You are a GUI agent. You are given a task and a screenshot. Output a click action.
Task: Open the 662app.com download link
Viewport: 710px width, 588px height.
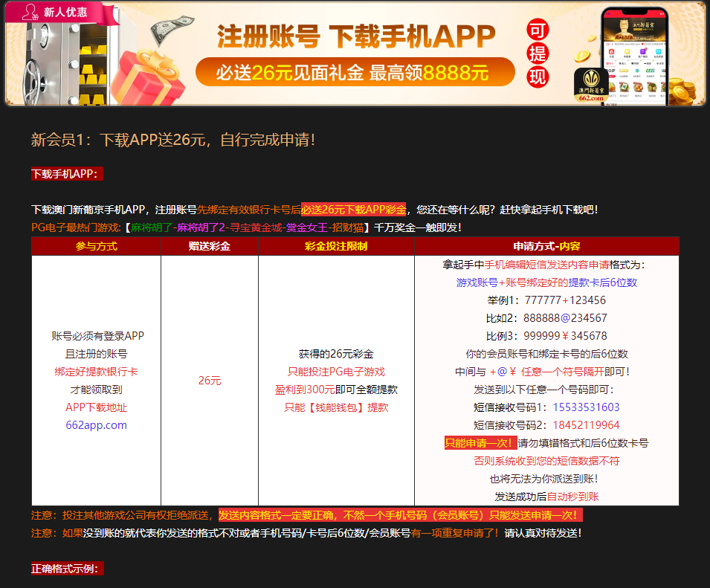pos(97,425)
